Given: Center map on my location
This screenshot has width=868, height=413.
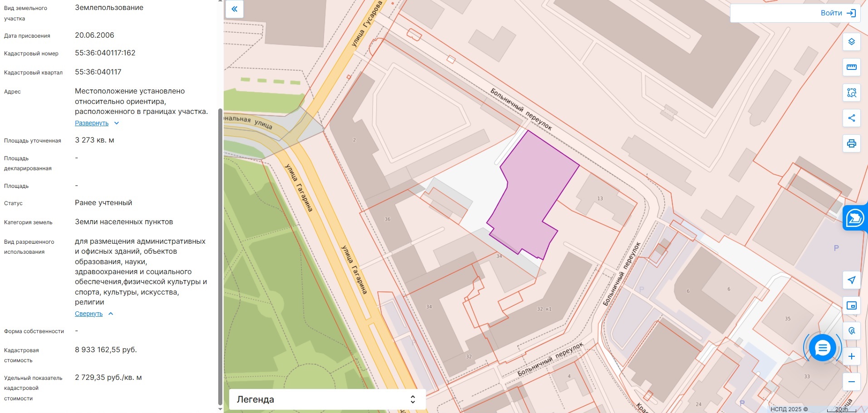Looking at the screenshot, I should click(x=851, y=280).
